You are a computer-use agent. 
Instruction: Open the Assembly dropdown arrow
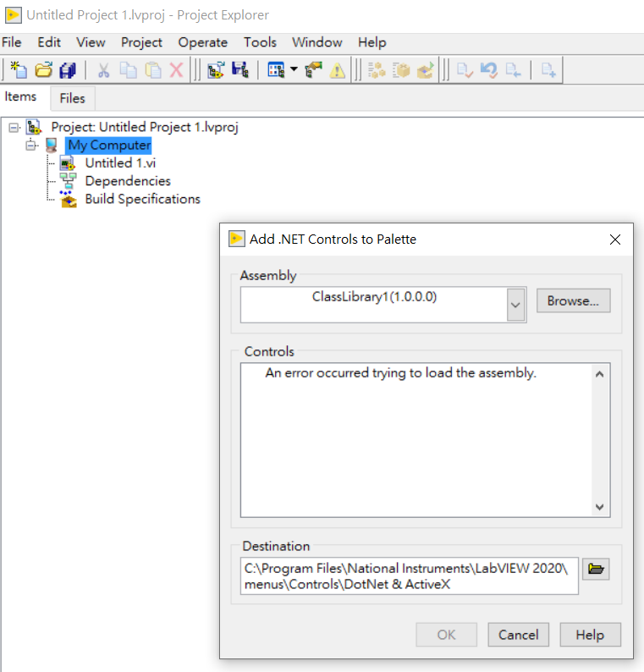pos(516,305)
